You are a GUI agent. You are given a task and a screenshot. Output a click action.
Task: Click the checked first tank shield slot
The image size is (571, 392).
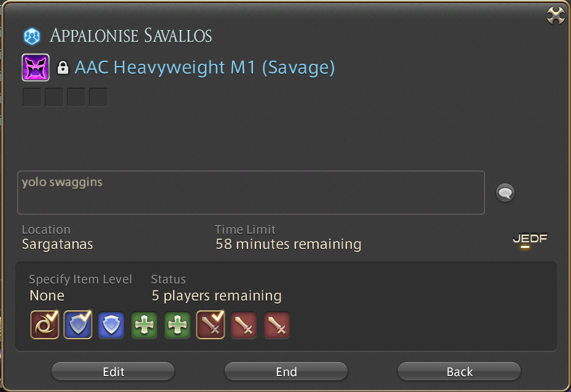(78, 325)
